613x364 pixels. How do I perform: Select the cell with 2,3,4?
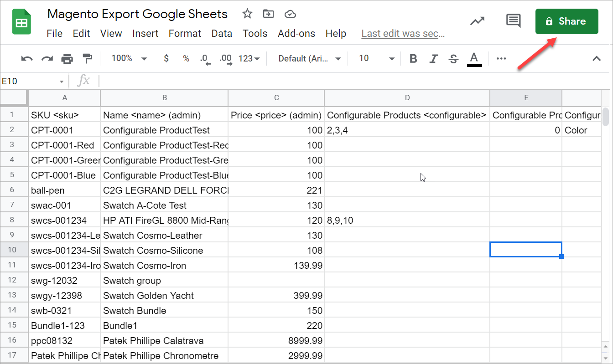[x=407, y=130]
